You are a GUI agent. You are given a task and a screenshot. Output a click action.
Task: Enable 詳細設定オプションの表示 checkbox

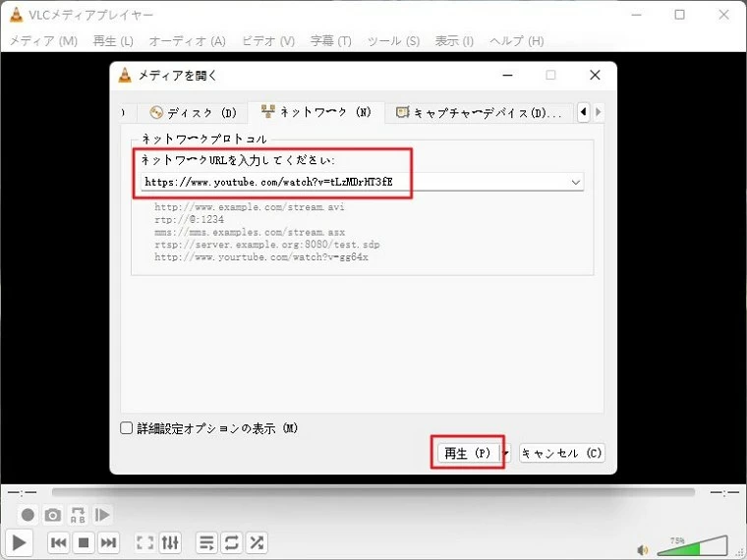126,428
